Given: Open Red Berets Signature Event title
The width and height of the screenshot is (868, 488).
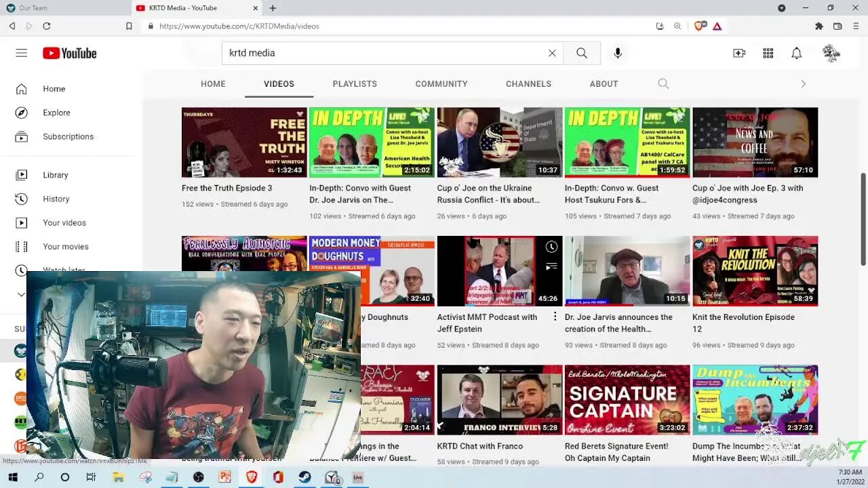Looking at the screenshot, I should 616,452.
